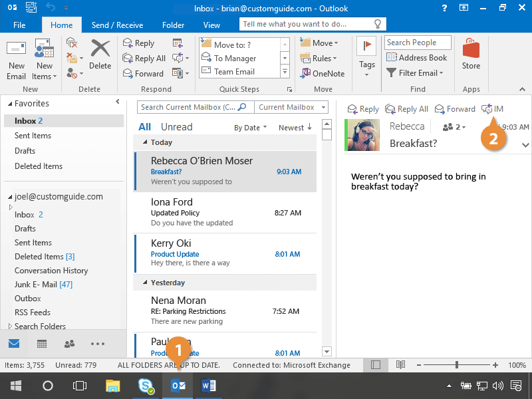Open the File menu
Screen dimensions: 532x399
pyautogui.click(x=19, y=25)
